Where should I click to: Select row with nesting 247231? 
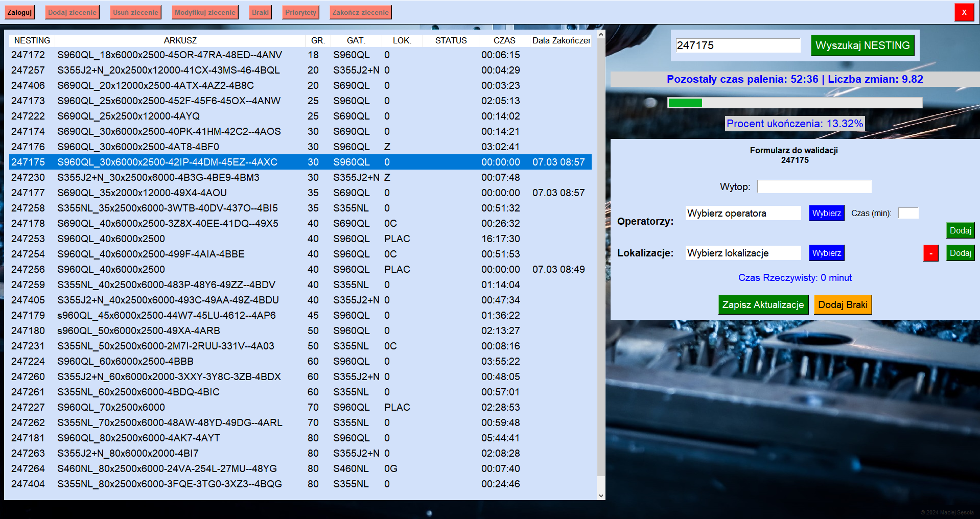pos(300,346)
